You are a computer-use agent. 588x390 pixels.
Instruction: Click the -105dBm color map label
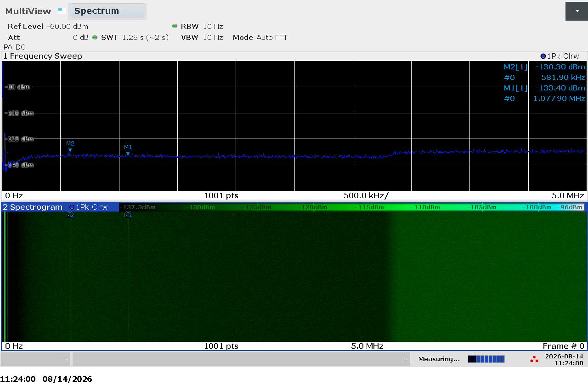coord(482,207)
